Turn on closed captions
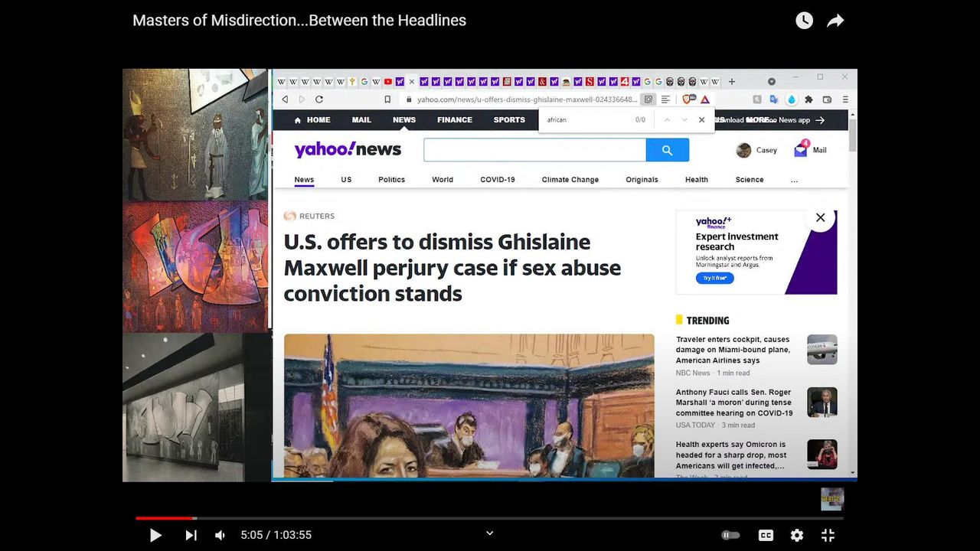Image resolution: width=980 pixels, height=551 pixels. [x=766, y=536]
